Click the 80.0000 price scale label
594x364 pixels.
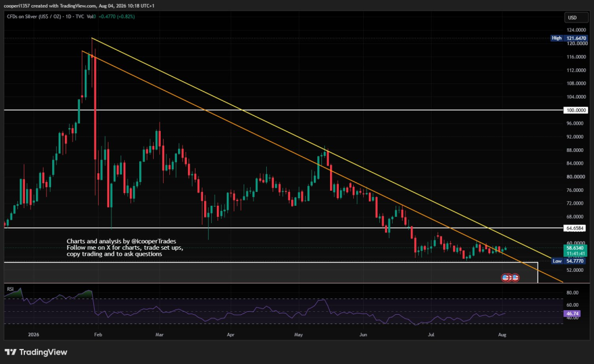click(576, 177)
